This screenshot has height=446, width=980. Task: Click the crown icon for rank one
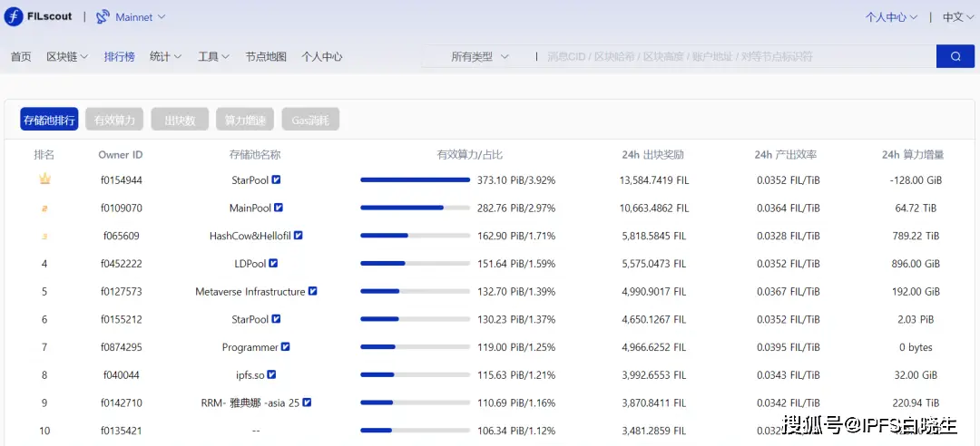point(44,179)
